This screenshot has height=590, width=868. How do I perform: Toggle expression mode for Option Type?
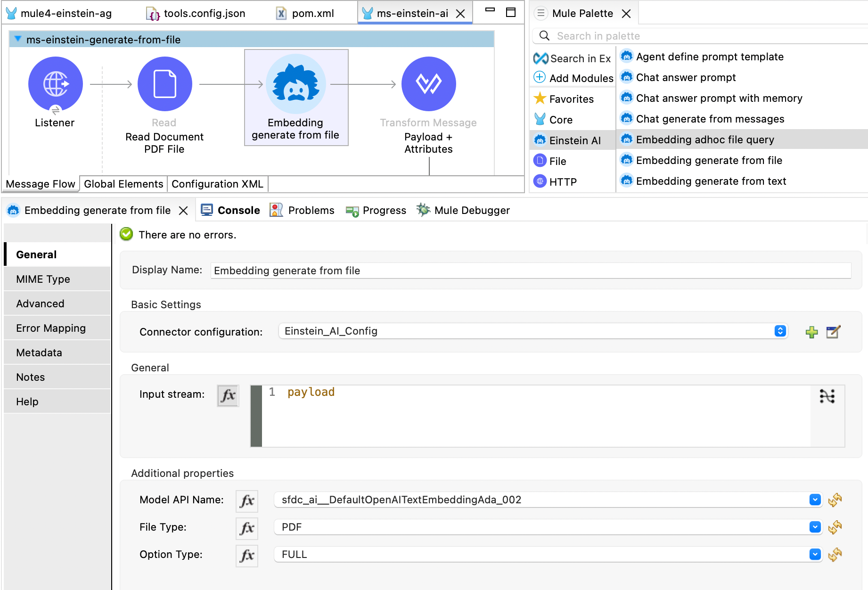point(247,555)
